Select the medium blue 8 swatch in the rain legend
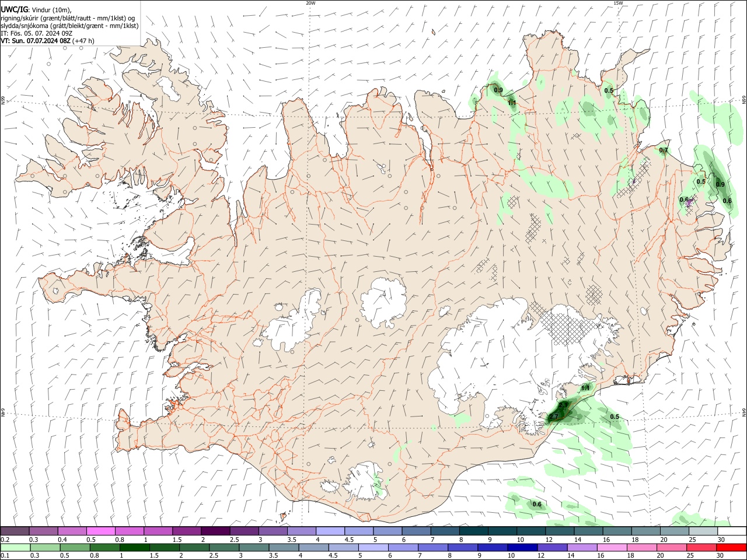 [x=462, y=547]
